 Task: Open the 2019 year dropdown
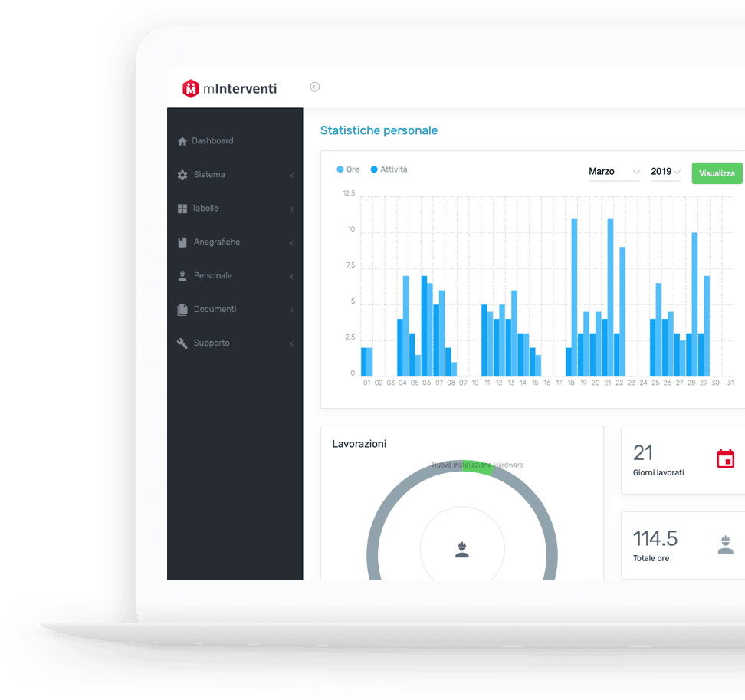tap(665, 172)
